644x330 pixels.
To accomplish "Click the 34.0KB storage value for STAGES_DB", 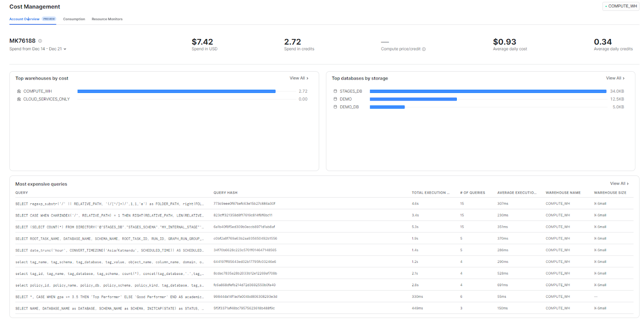I will [617, 91].
